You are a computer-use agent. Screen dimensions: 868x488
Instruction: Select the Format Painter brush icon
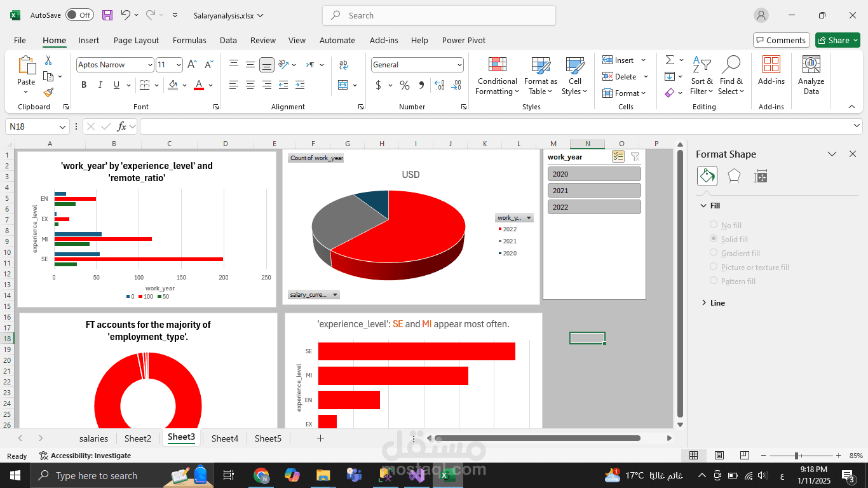click(x=48, y=92)
